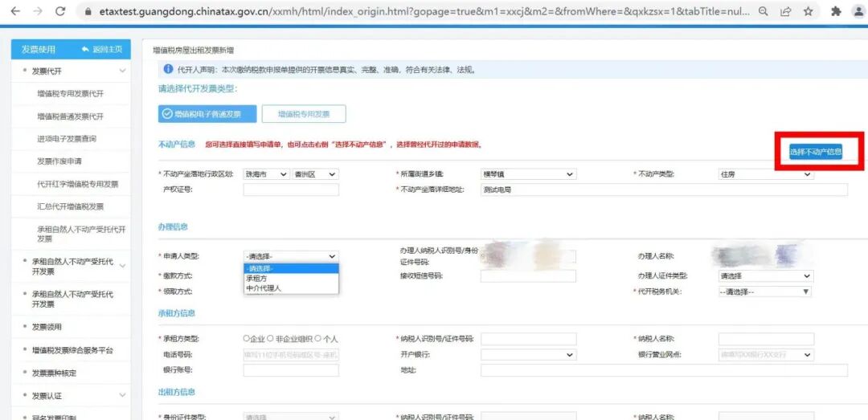Click the 增值税房屋出租发票新增 page title

[x=193, y=51]
